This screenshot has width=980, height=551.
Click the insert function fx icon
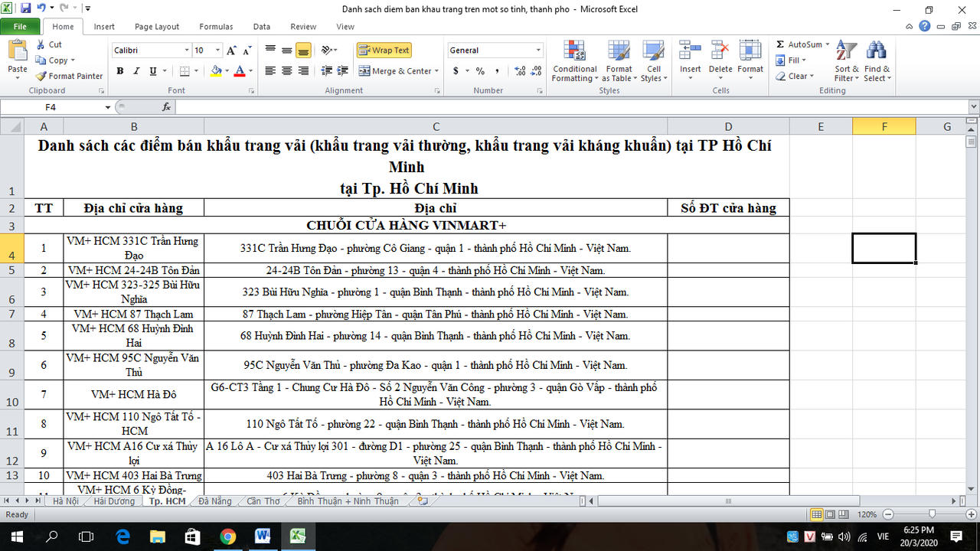(x=167, y=107)
